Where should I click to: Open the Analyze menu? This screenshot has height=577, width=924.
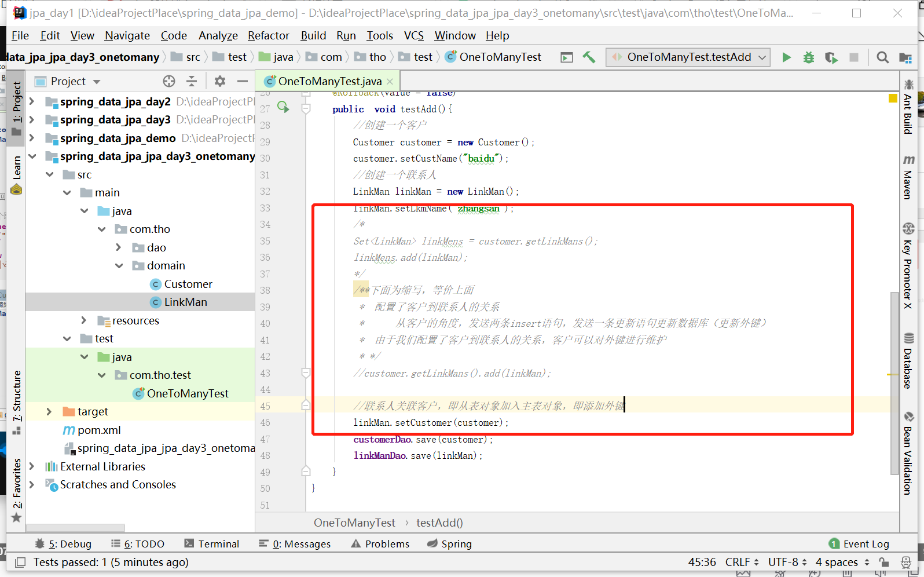(218, 36)
